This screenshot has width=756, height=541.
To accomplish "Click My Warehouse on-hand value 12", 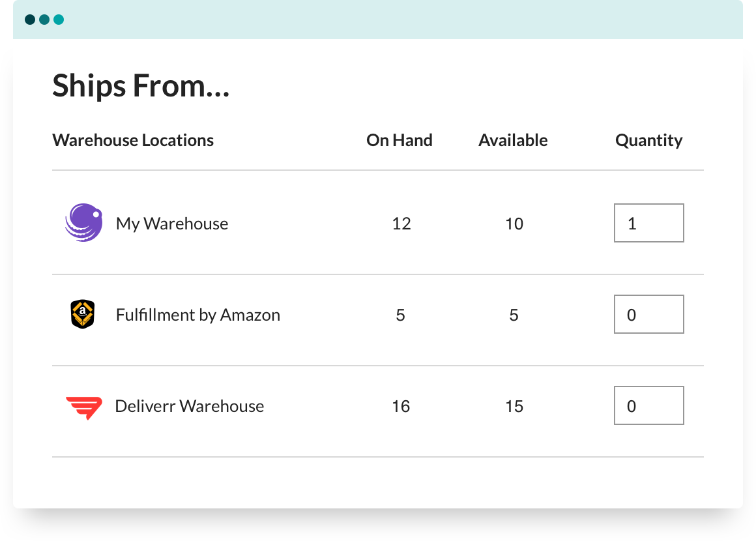I will point(401,224).
